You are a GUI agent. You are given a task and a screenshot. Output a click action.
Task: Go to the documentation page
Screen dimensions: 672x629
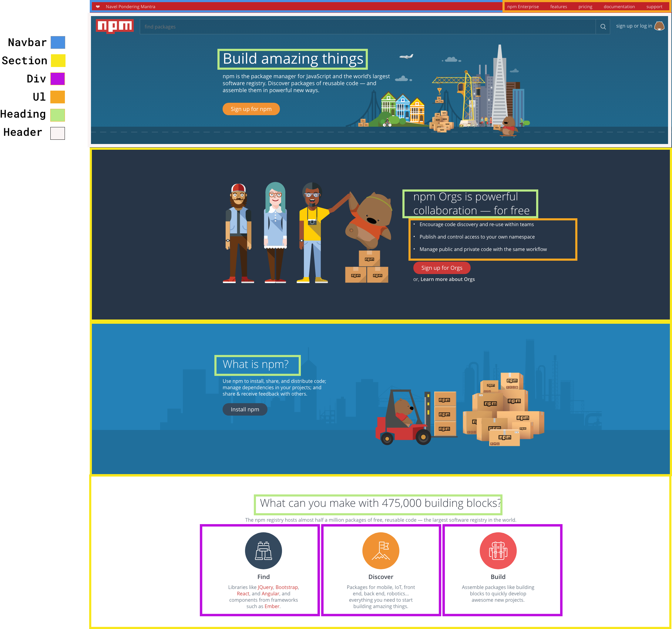pyautogui.click(x=619, y=6)
